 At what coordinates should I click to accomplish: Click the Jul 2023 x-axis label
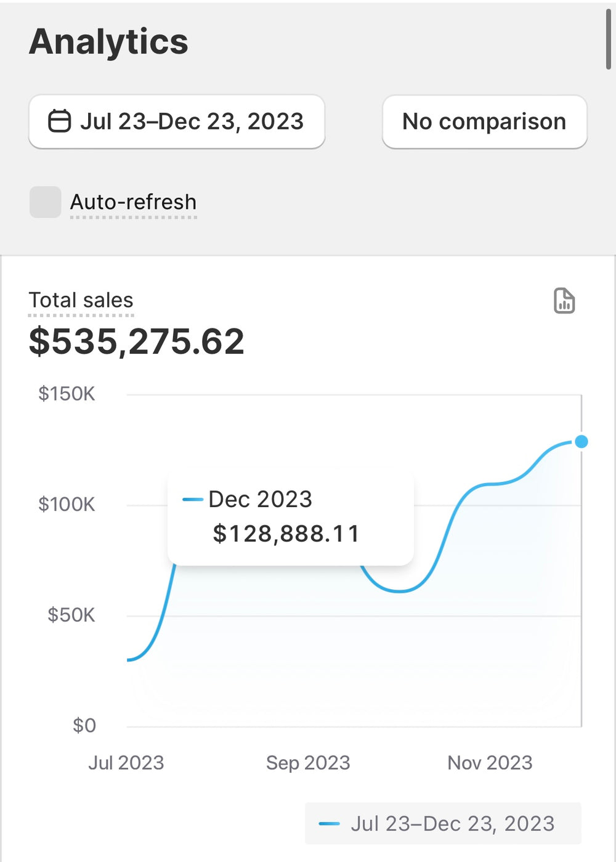click(126, 763)
